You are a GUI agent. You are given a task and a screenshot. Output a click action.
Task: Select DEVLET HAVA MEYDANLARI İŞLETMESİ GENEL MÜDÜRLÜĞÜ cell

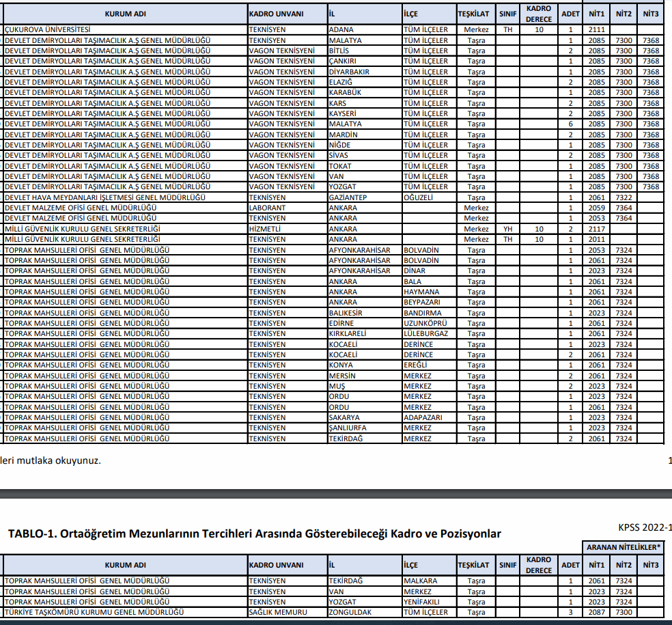[x=125, y=197]
